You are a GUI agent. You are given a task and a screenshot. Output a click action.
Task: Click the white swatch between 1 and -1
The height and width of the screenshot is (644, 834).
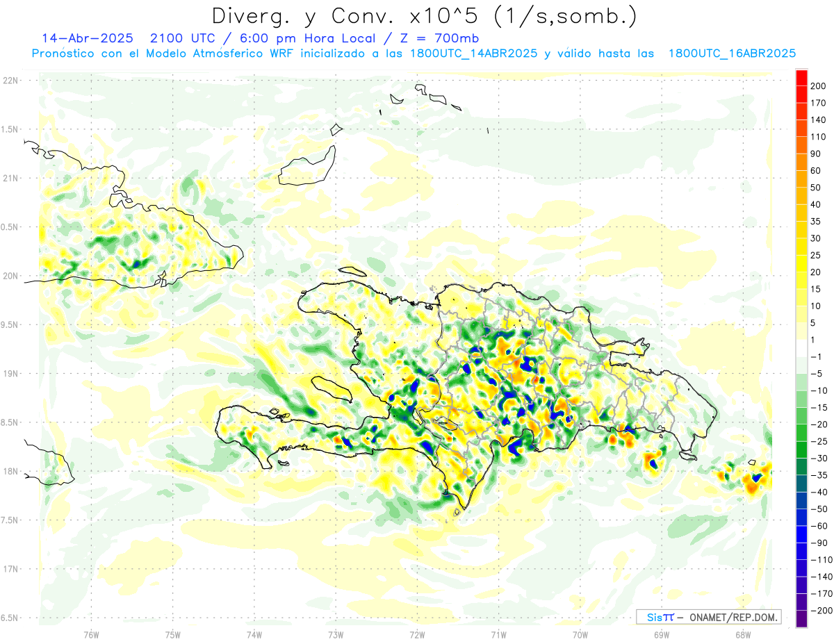tap(801, 348)
